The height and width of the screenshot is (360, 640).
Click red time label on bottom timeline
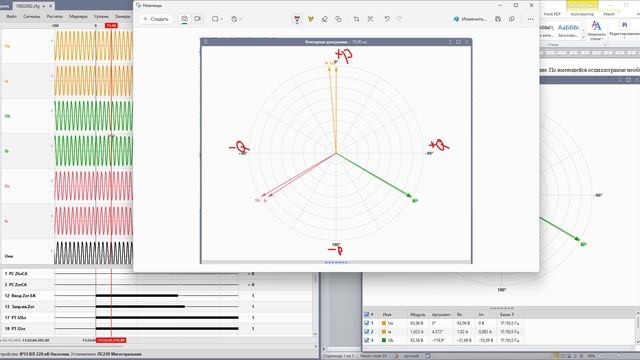click(x=111, y=340)
